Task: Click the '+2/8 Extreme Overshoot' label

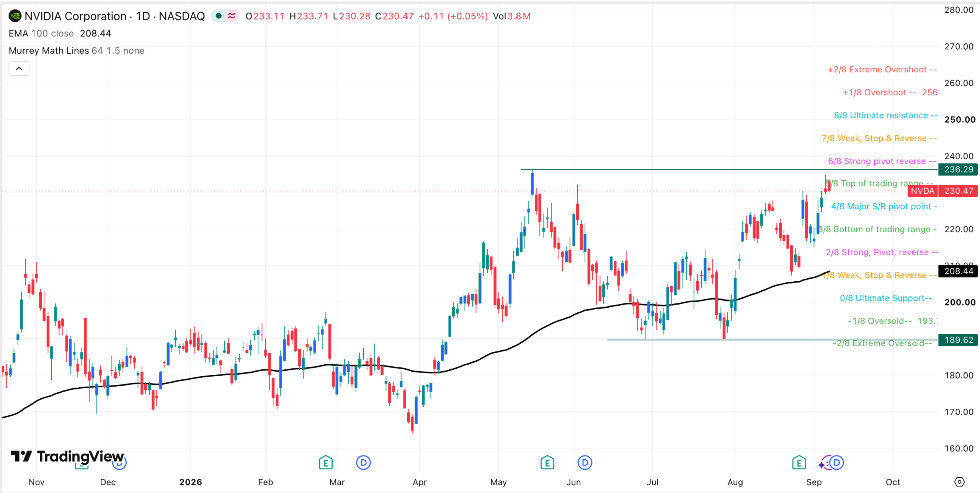Action: click(882, 69)
